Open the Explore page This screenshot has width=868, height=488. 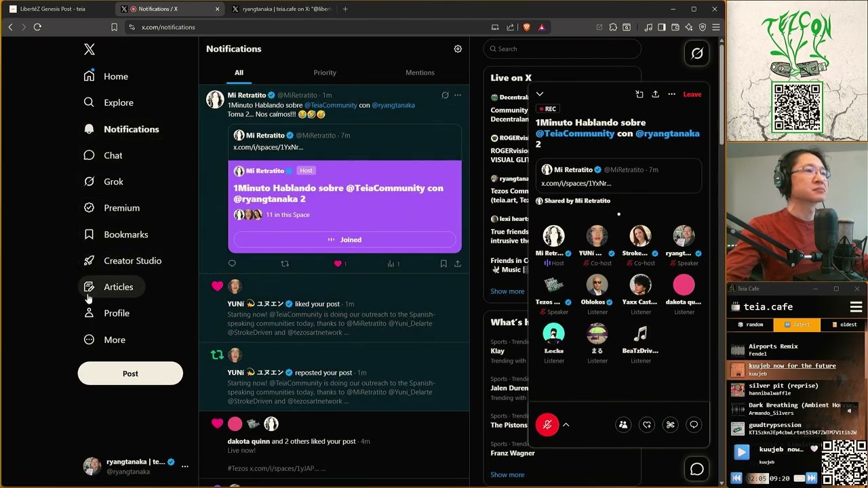tap(108, 102)
